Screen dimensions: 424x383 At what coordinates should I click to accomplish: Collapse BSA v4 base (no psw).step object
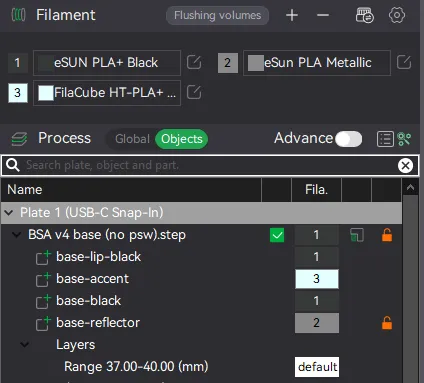pyautogui.click(x=16, y=235)
